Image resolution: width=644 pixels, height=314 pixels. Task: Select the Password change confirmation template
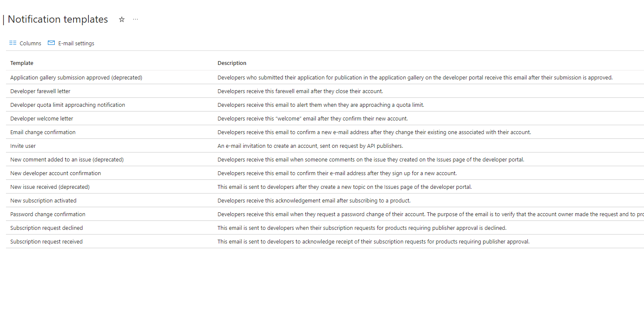coord(47,214)
